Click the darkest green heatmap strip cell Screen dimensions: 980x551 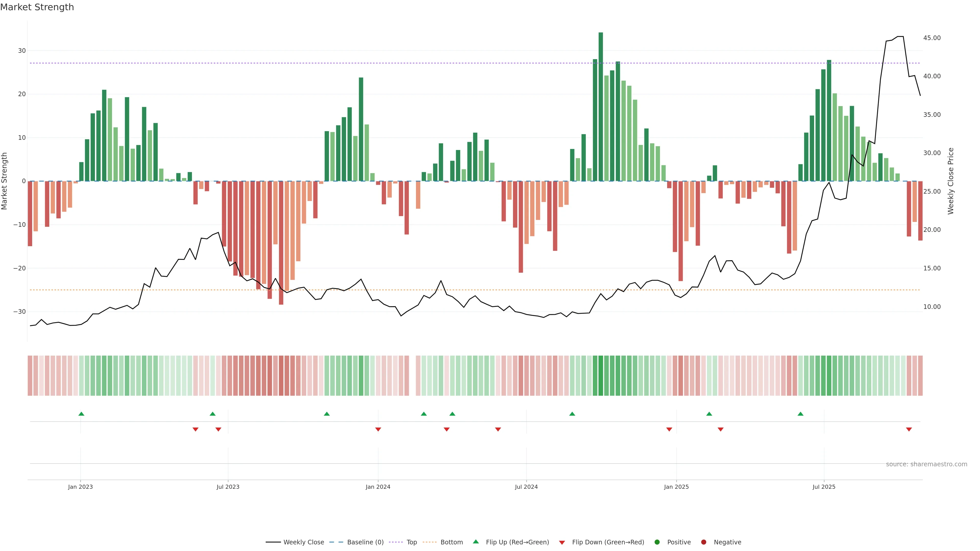click(x=601, y=376)
